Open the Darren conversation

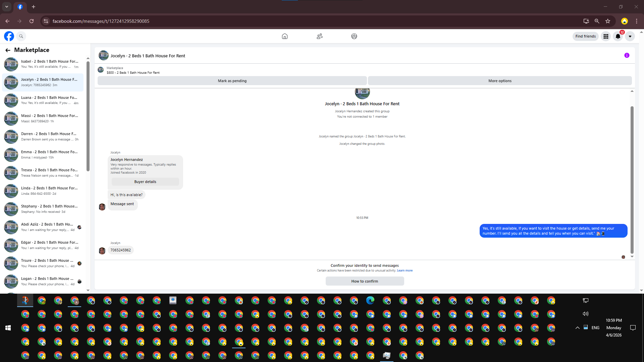coord(43,136)
